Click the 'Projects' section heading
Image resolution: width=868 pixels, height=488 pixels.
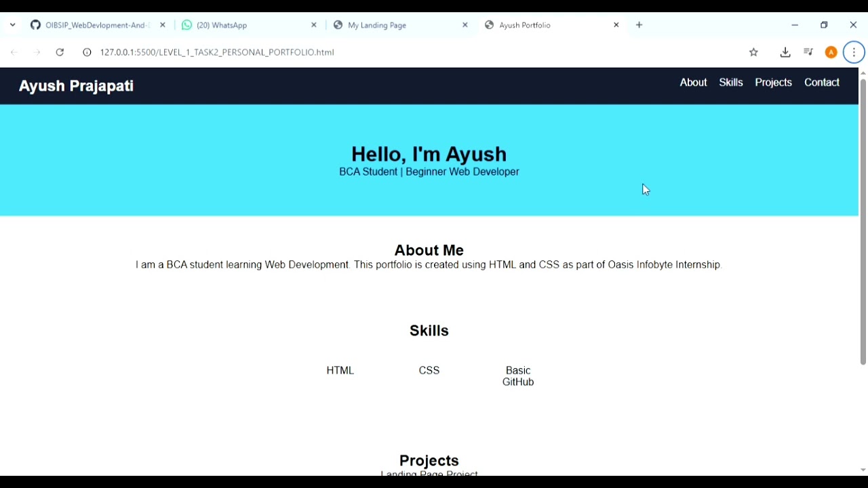pos(429,461)
